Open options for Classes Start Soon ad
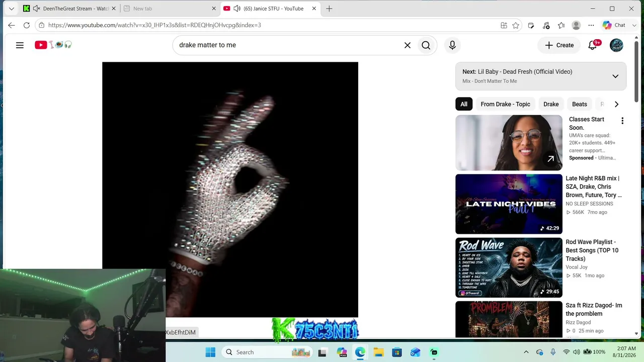 (622, 121)
